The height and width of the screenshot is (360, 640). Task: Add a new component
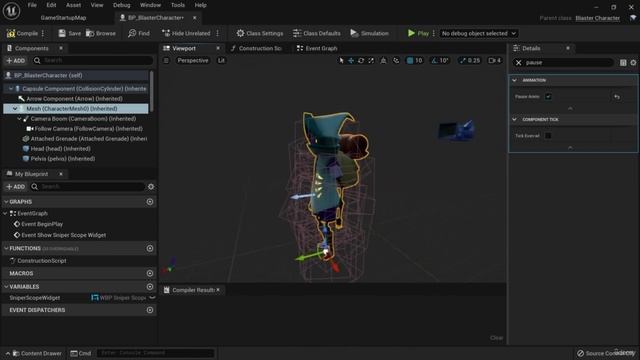(16, 60)
